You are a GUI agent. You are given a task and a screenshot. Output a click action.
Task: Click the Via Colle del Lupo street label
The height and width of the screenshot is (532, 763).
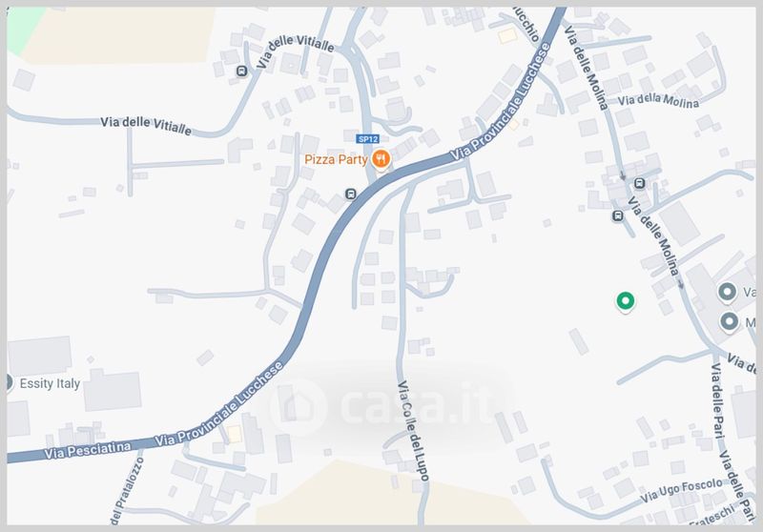point(414,431)
